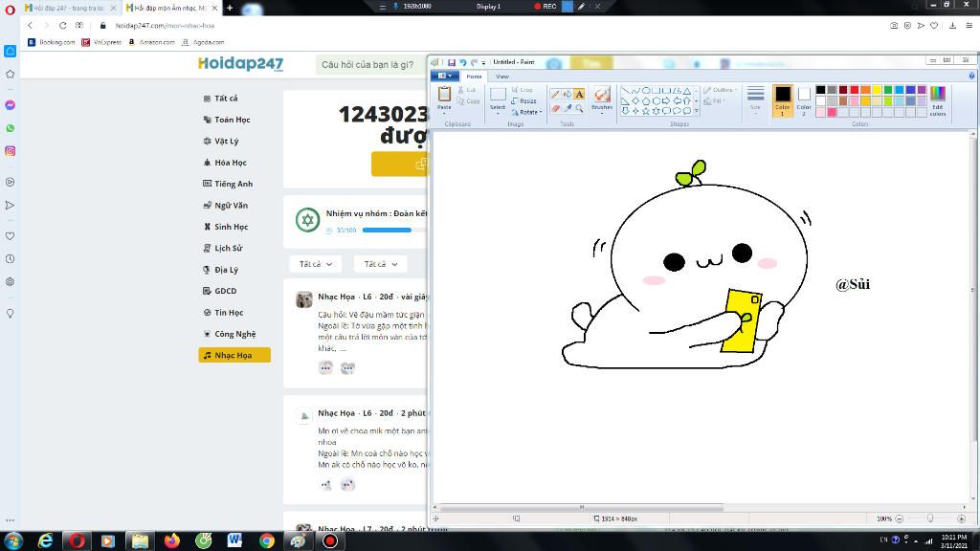Click the Paste clipboard icon in Paint
The image size is (980, 551).
(x=444, y=95)
